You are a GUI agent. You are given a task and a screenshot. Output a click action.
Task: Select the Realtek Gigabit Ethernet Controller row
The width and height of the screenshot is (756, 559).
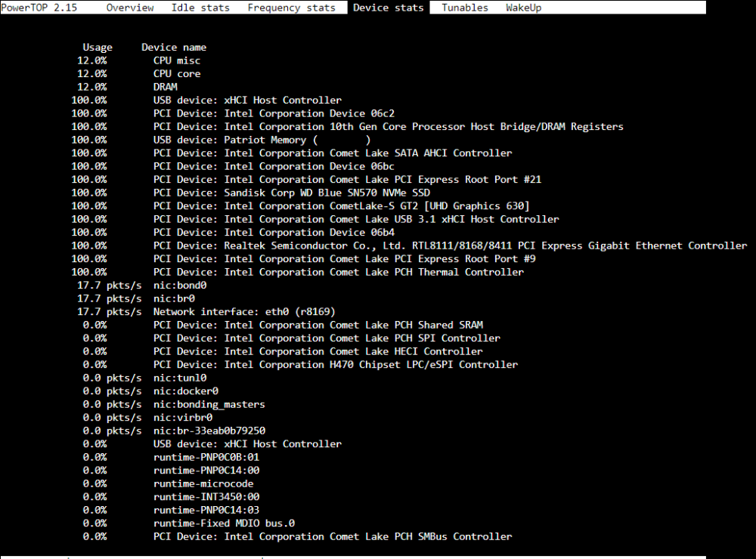click(x=409, y=246)
